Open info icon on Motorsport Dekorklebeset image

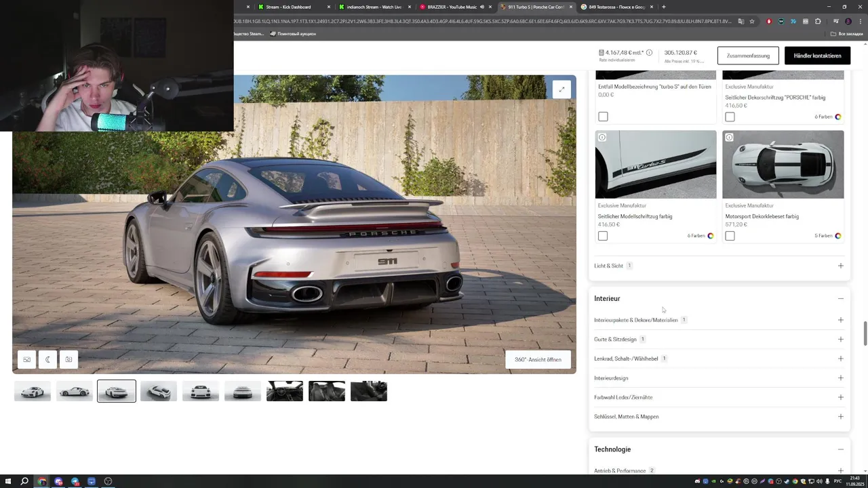point(729,138)
